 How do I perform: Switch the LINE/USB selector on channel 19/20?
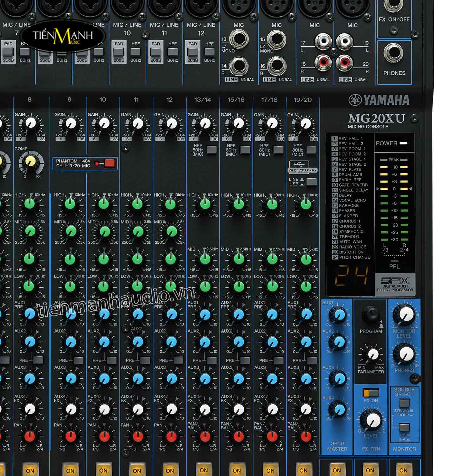312,182
